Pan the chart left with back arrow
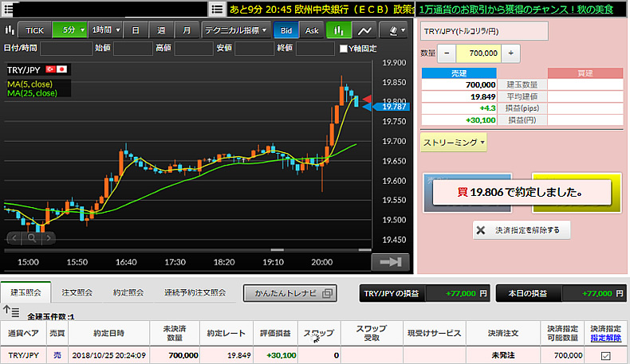The height and width of the screenshot is (364, 630). click(14, 238)
